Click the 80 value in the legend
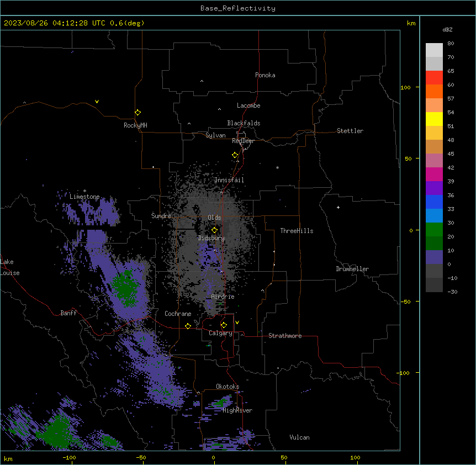476x465 pixels. 451,44
